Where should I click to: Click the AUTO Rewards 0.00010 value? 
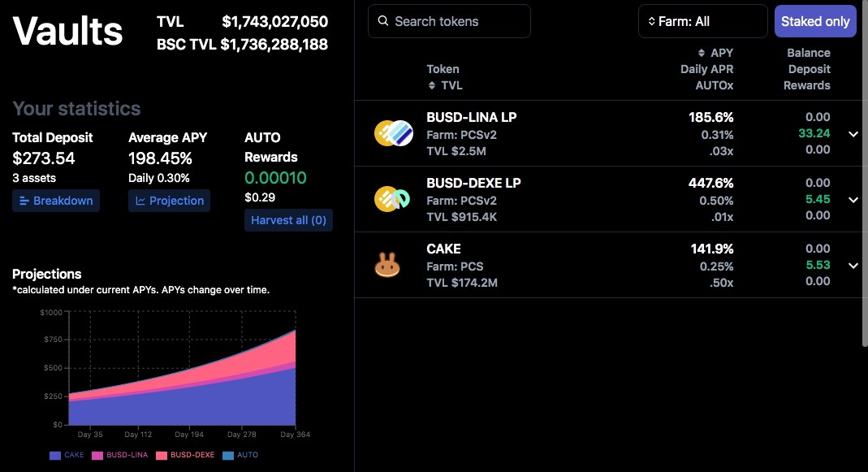coord(276,178)
